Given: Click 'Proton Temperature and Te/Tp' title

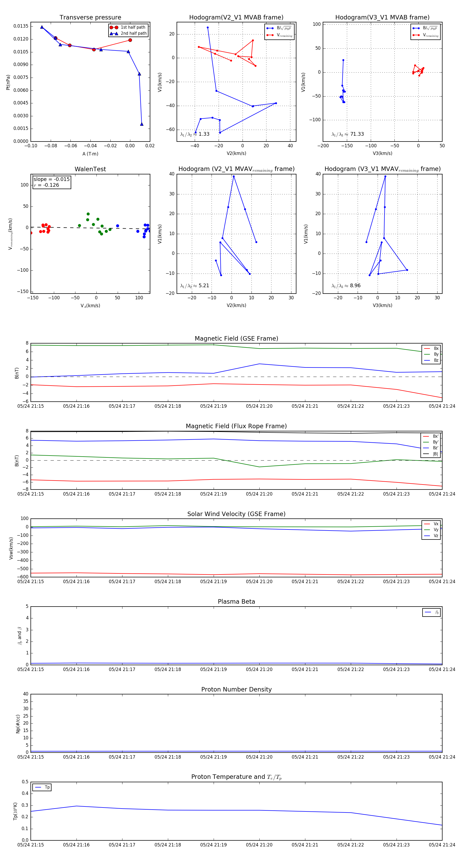Looking at the screenshot, I should (x=236, y=777).
